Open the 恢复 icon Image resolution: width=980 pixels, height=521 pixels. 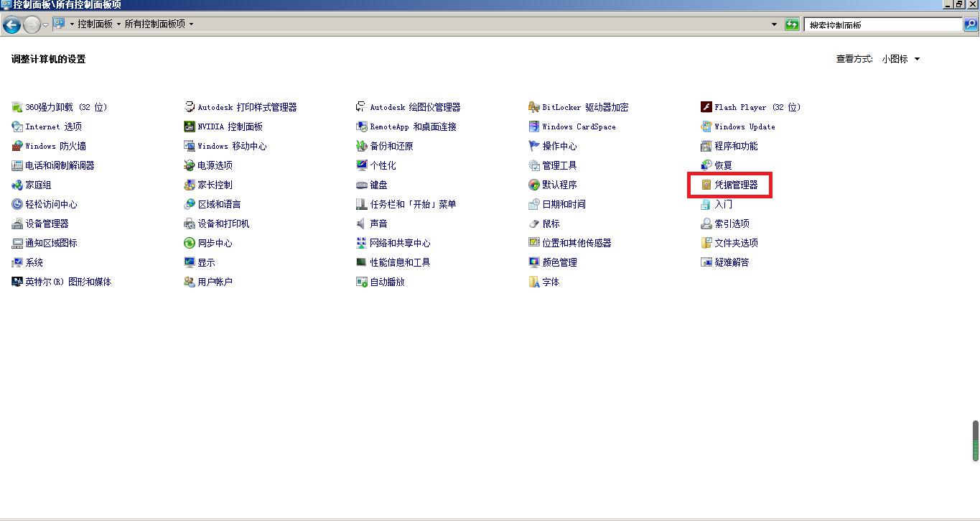[706, 165]
